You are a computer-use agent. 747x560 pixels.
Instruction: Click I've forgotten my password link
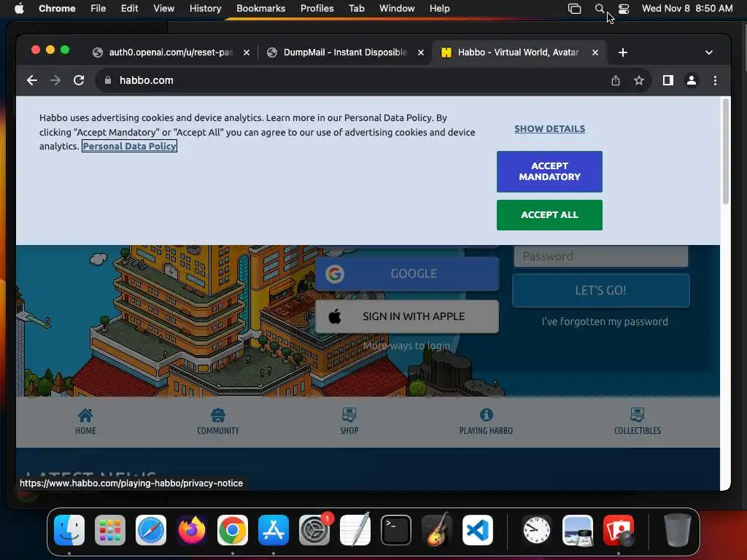pos(605,322)
